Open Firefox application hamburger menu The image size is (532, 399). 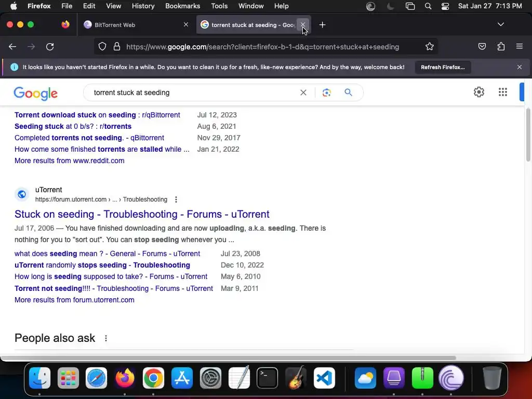520,46
